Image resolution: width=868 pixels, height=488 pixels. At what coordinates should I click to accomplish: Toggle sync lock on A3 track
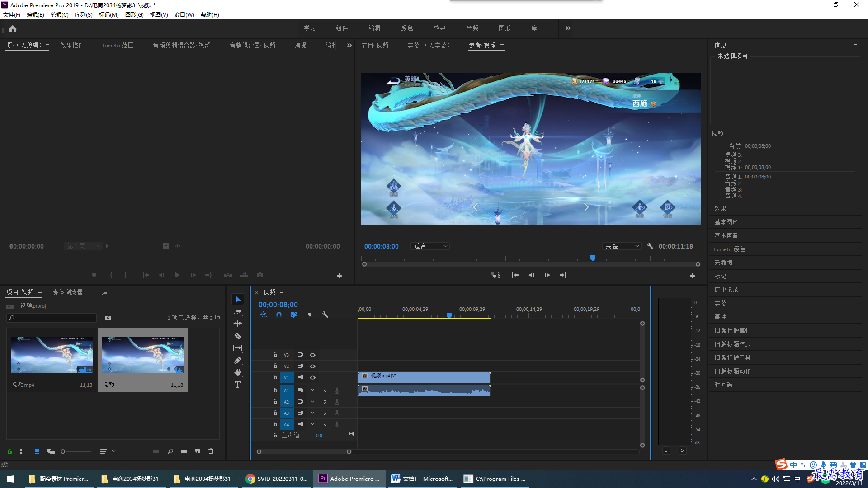(x=301, y=413)
